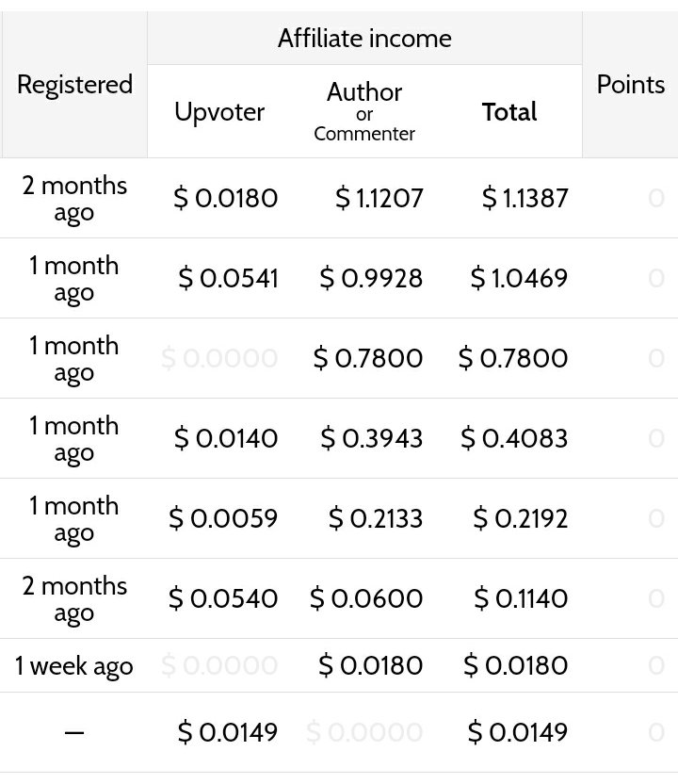Sort by the Registered column header
678x784 pixels.
75,84
